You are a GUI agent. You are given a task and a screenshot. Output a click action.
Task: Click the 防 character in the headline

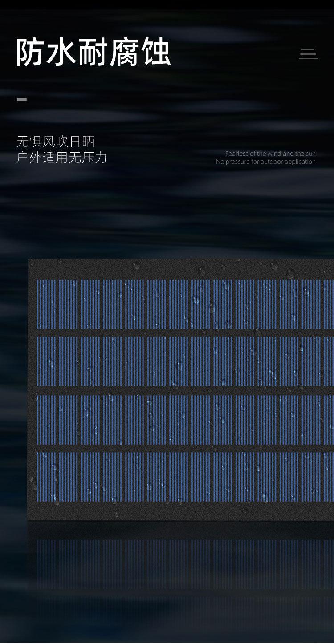point(30,53)
